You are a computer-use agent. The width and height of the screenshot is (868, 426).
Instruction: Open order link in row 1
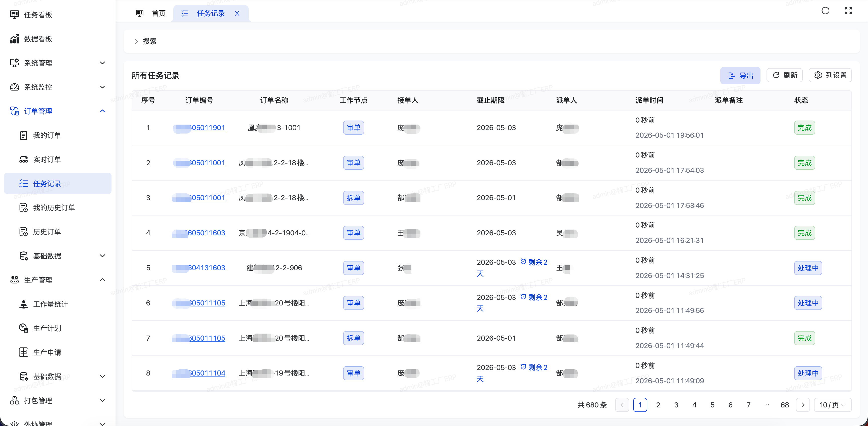pyautogui.click(x=199, y=128)
